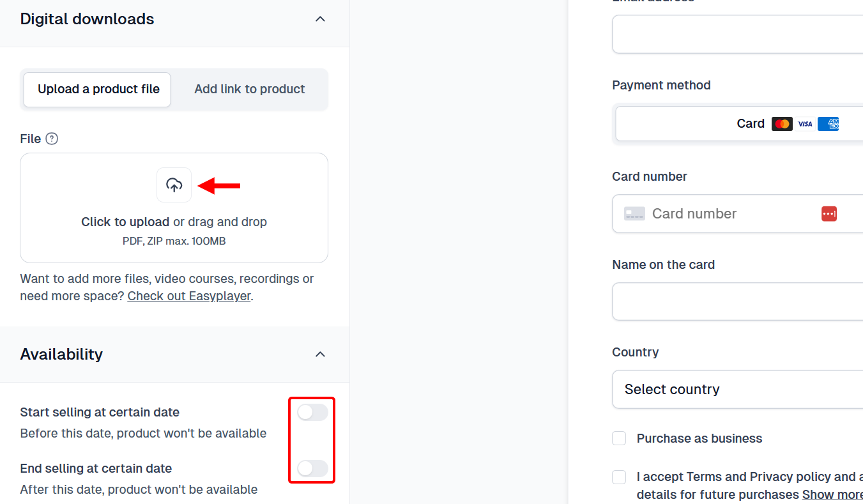The height and width of the screenshot is (504, 863).
Task: Click the Show more link
Action: coord(832,494)
